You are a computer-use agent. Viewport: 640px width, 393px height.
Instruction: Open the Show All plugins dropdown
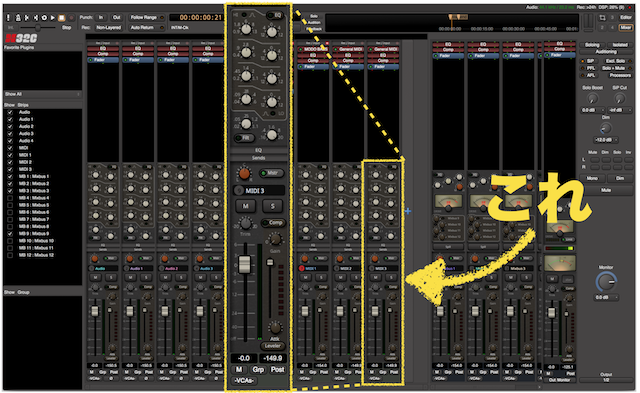click(42, 94)
